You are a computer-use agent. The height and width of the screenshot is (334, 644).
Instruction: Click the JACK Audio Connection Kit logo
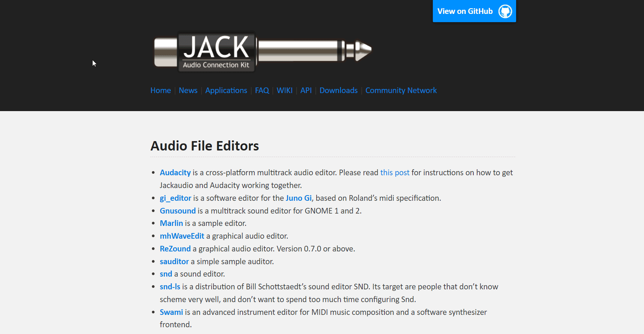[263, 51]
